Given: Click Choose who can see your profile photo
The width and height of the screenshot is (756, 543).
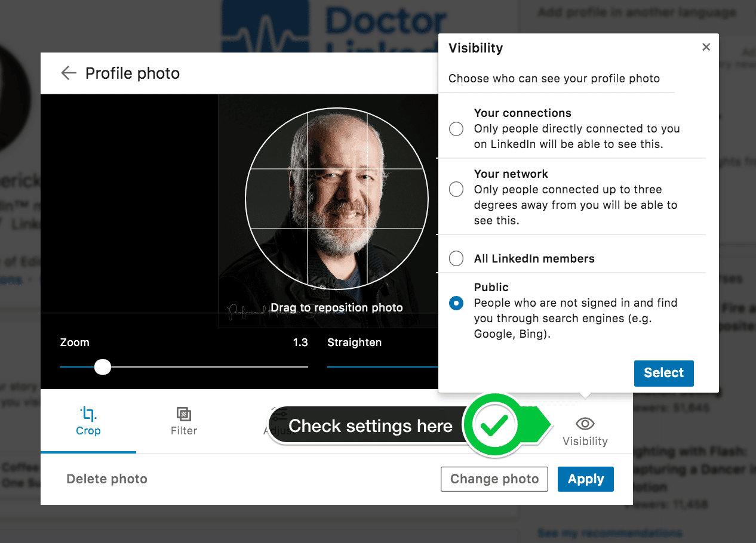Looking at the screenshot, I should click(554, 78).
